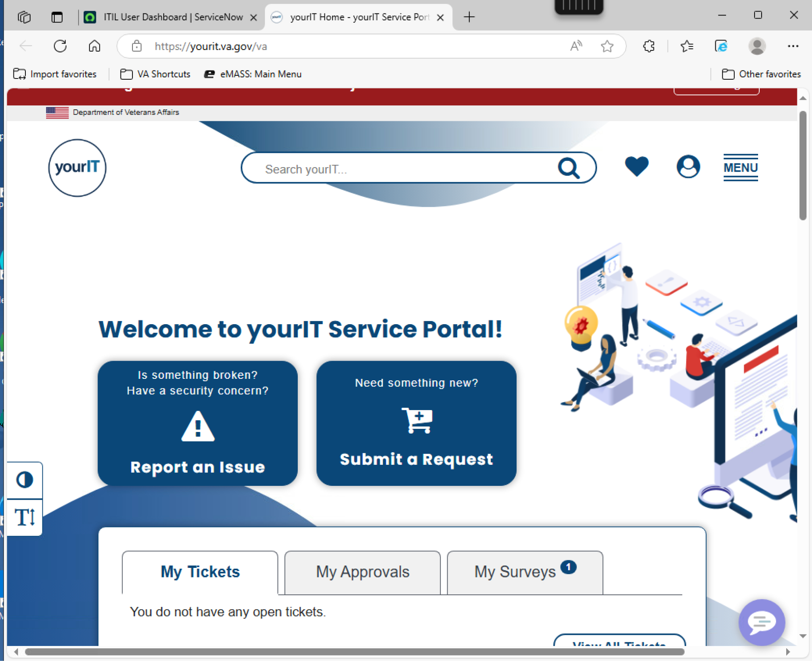Image resolution: width=812 pixels, height=661 pixels.
Task: Click the yourIT heart favorites icon
Action: [x=636, y=166]
